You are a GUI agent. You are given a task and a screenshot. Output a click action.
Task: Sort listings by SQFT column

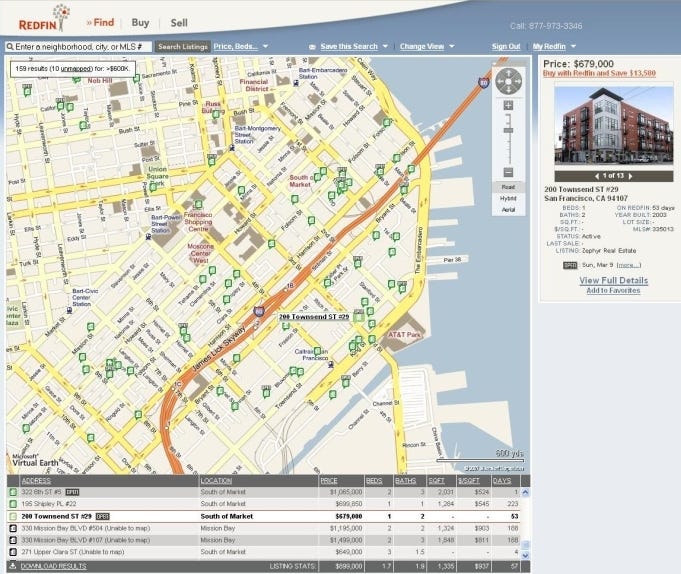pyautogui.click(x=436, y=481)
